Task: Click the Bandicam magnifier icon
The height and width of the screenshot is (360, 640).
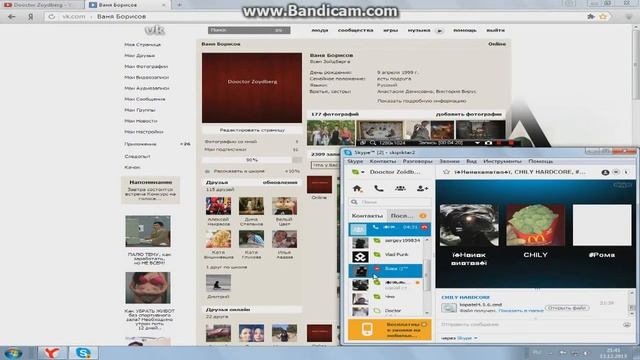Action: coord(373,143)
